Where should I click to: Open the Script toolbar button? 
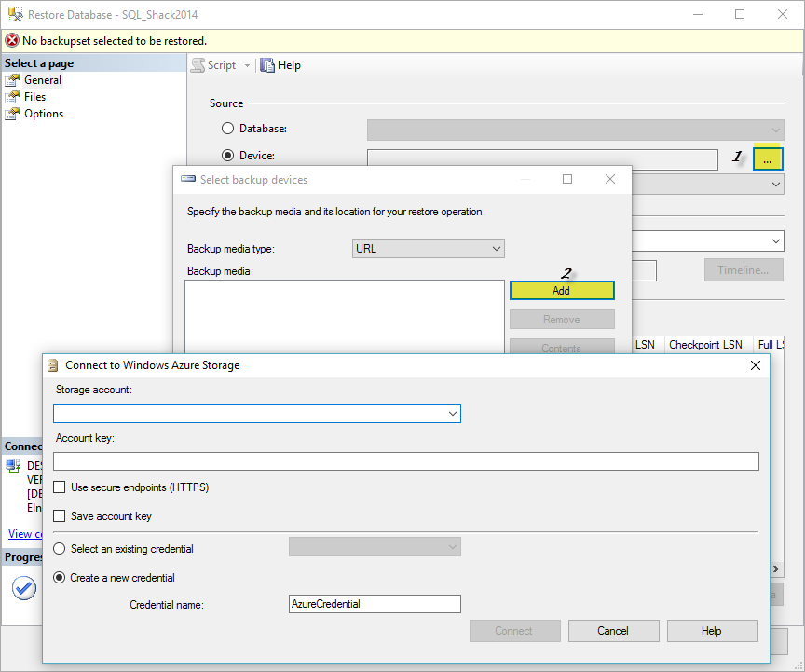[x=213, y=65]
